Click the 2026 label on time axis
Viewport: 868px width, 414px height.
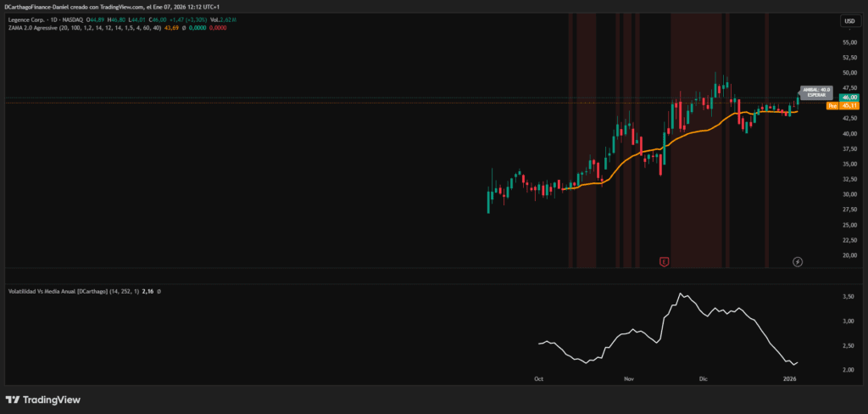(789, 378)
